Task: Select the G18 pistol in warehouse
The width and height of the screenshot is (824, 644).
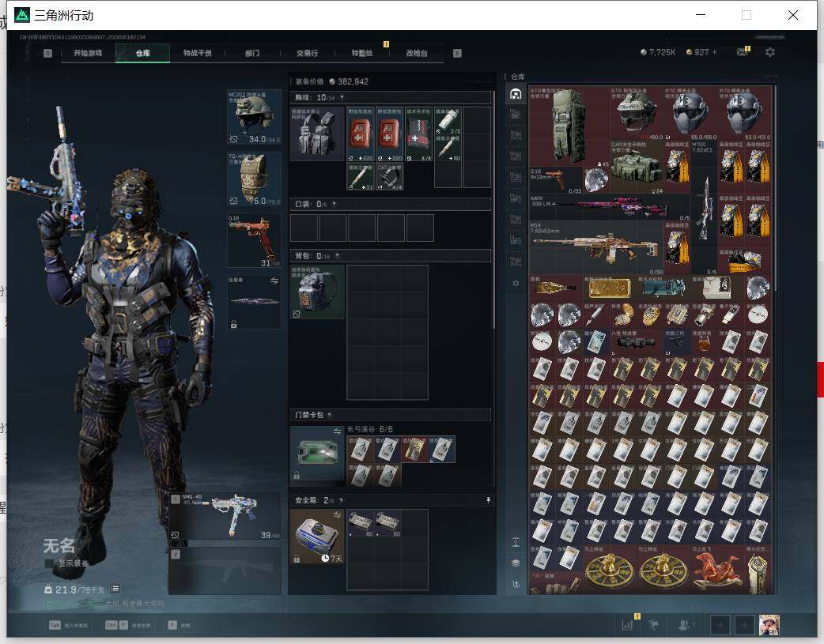Action: (556, 181)
